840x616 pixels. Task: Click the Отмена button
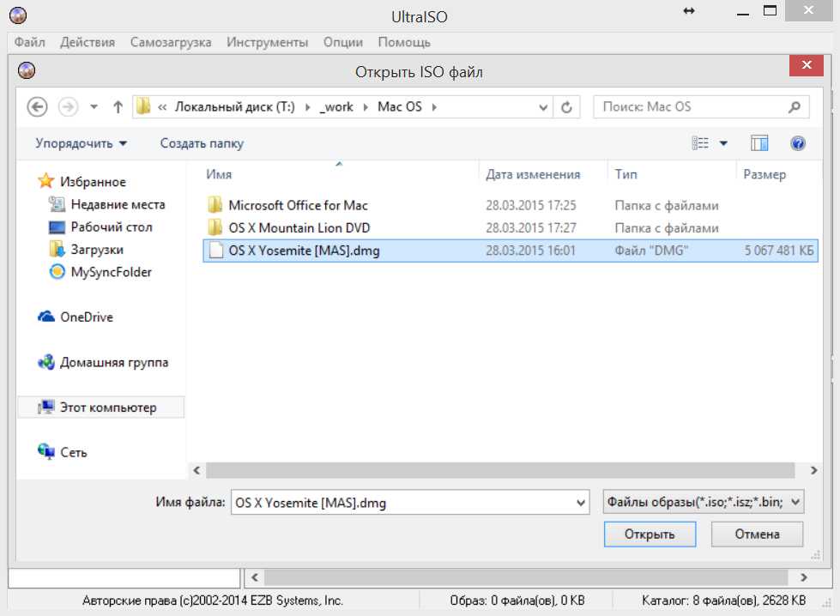[757, 534]
